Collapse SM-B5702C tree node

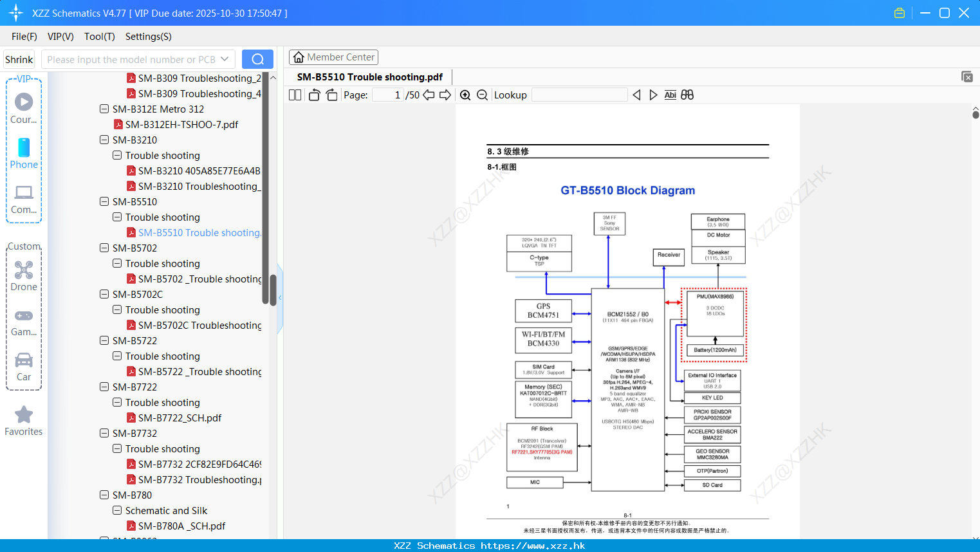pyautogui.click(x=104, y=294)
